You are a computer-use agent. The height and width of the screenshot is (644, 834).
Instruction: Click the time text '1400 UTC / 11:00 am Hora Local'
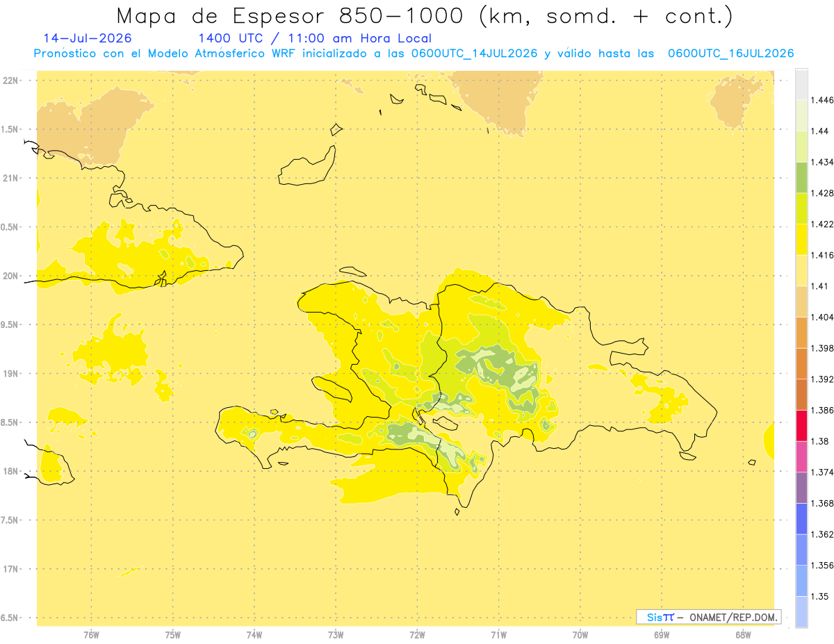pyautogui.click(x=315, y=39)
